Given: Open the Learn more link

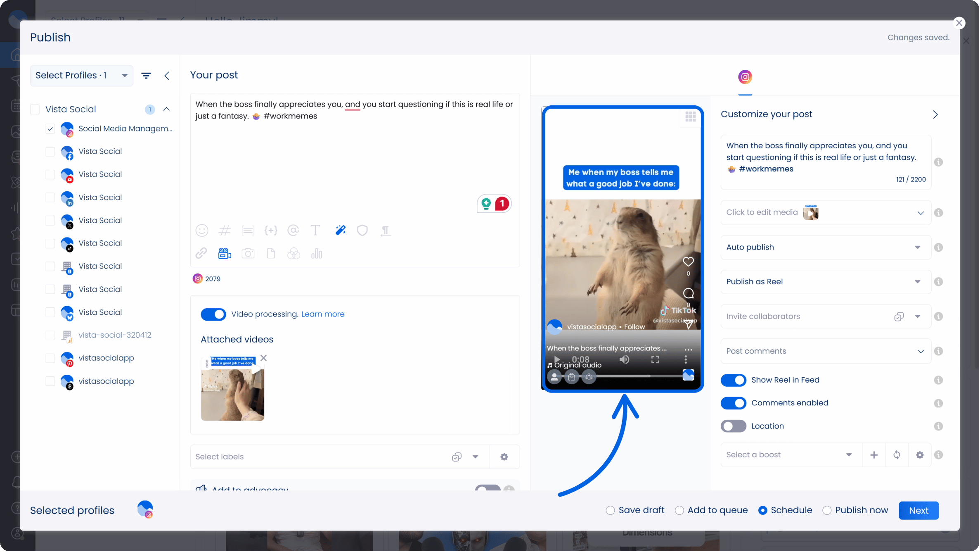Looking at the screenshot, I should click(x=323, y=314).
